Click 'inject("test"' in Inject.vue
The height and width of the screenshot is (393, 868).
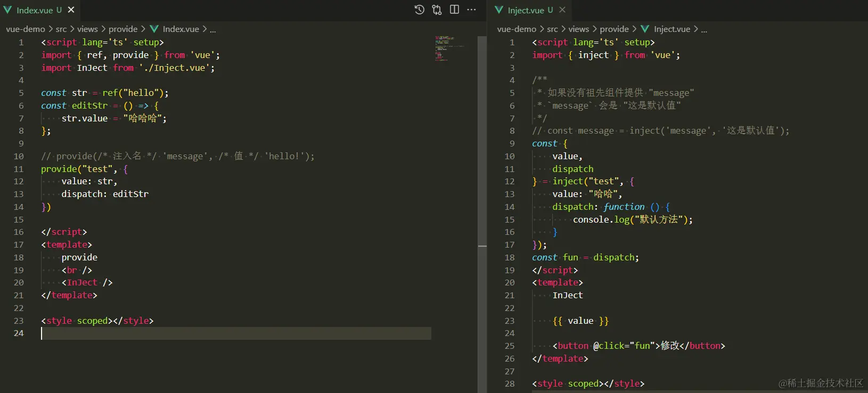585,182
